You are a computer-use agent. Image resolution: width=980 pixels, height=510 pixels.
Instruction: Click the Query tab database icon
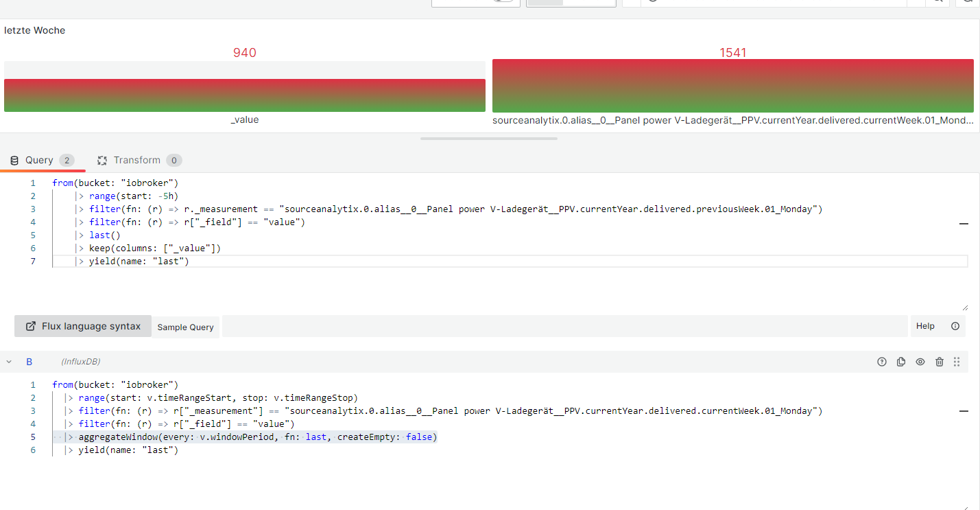pyautogui.click(x=14, y=161)
